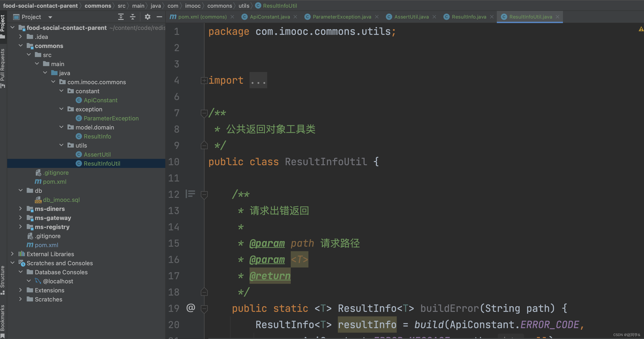
Task: Open Project panel settings gear
Action: (147, 17)
